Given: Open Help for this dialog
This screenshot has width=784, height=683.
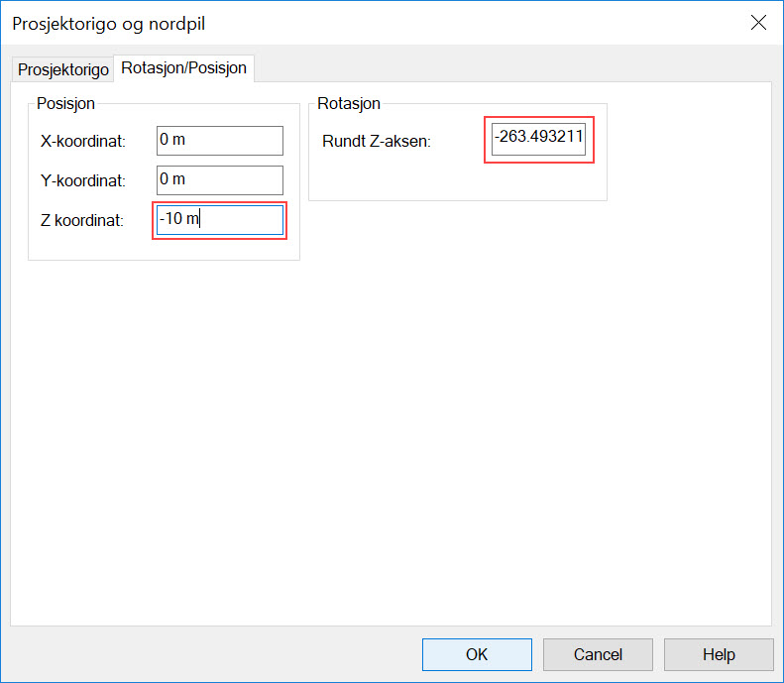Looking at the screenshot, I should [719, 654].
